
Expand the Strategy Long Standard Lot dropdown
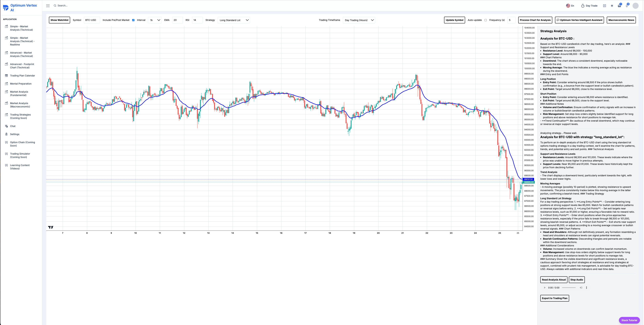point(234,20)
